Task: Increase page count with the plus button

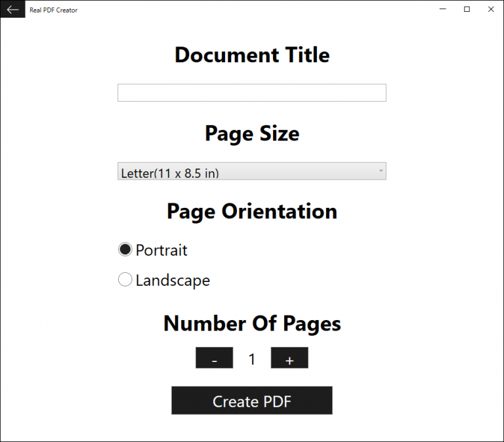Action: coord(289,357)
